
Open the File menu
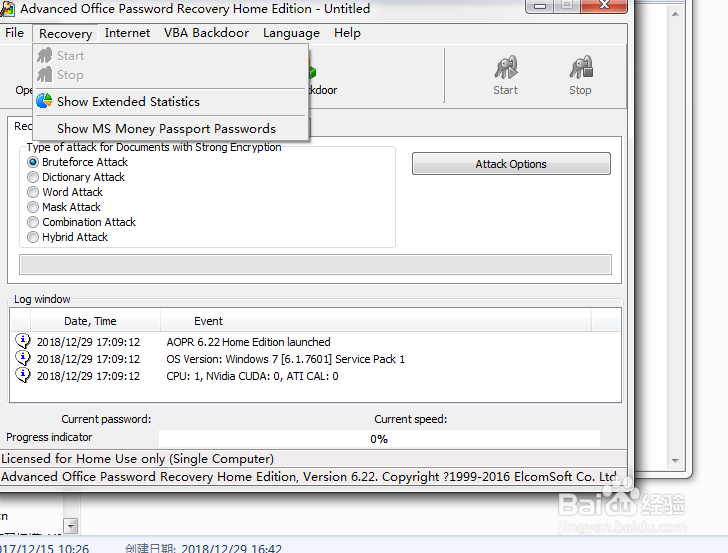(14, 33)
